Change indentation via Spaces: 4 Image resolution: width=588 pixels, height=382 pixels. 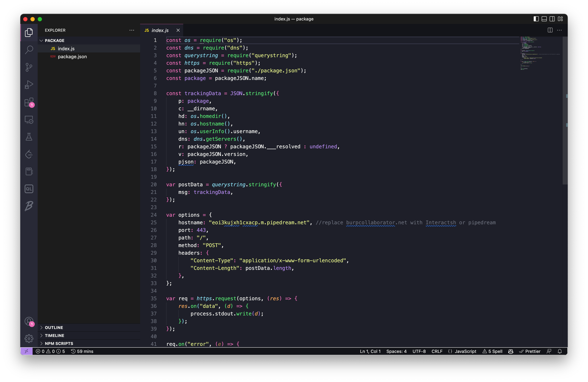point(396,351)
